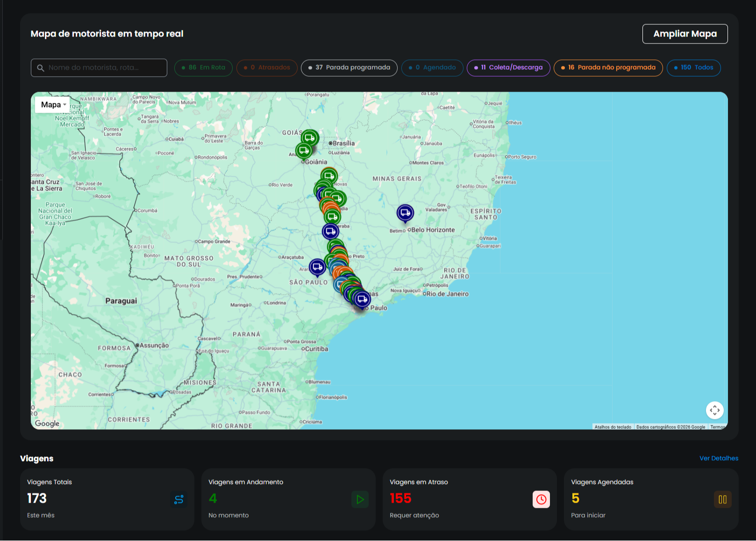Click the Brasília label on map
756x541 pixels.
343,143
